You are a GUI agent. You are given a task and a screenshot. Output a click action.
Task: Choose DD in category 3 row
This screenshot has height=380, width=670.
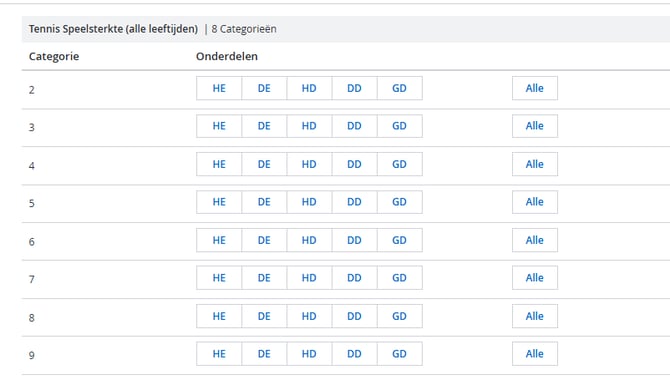pyautogui.click(x=354, y=126)
